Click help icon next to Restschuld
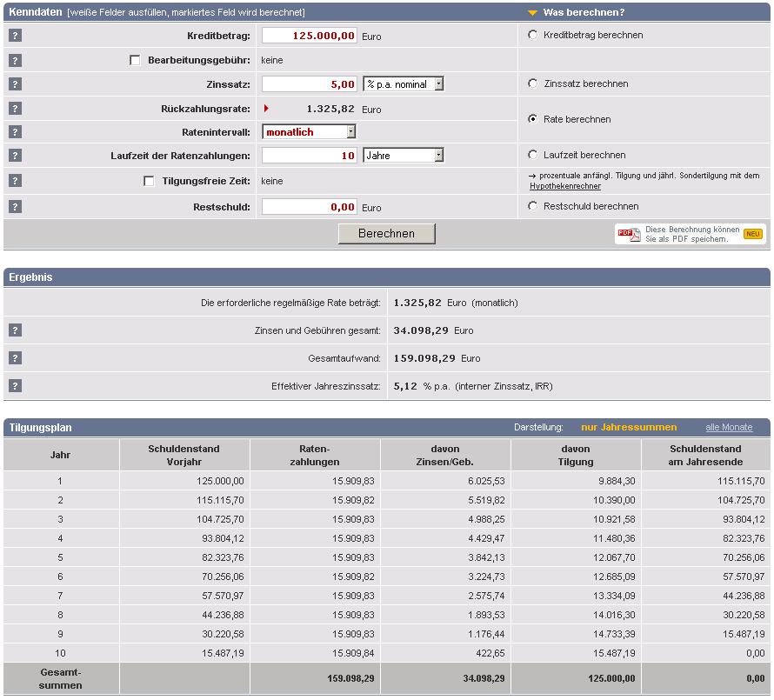The image size is (774, 700). point(15,207)
